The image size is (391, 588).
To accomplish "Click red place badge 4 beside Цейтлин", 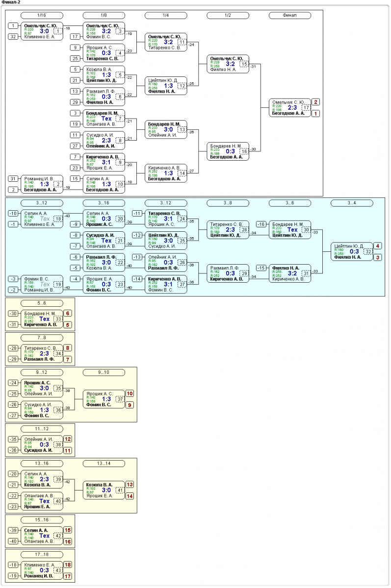I will click(x=378, y=246).
